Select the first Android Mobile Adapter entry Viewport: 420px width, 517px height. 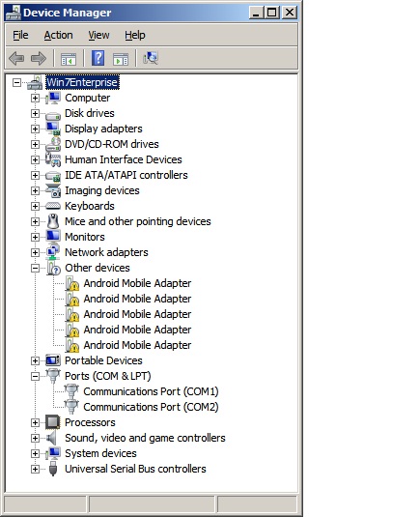[137, 283]
